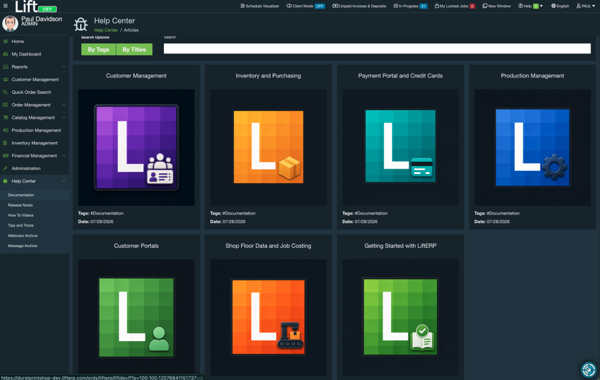Expand Financial Management chevron
This screenshot has width=600, height=380.
point(64,156)
